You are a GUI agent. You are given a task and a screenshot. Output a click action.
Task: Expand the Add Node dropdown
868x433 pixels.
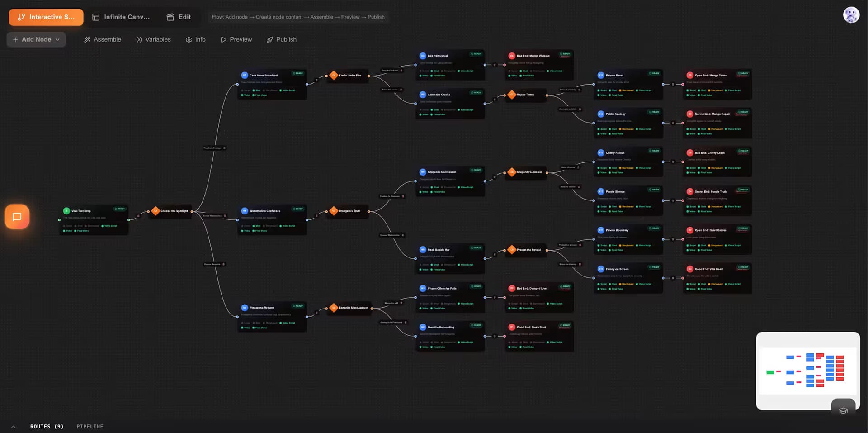tap(36, 40)
